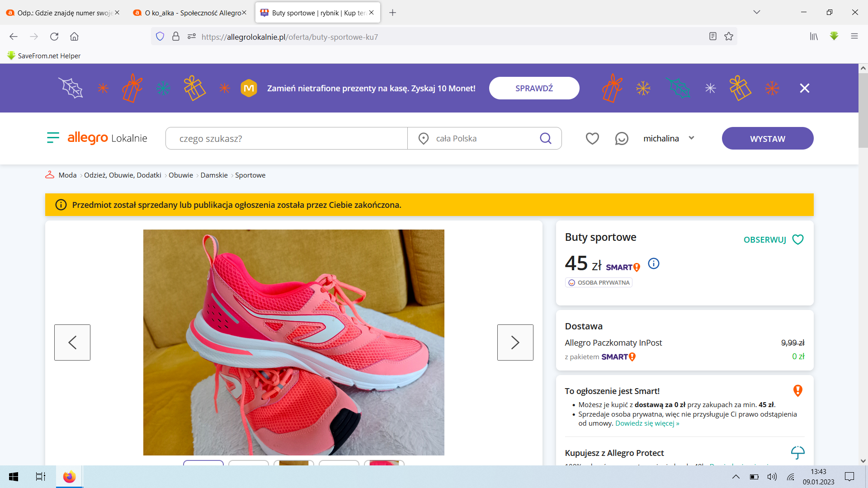The width and height of the screenshot is (868, 488).
Task: Switch to 'O ko_alka - Społeczność Allegro' tab
Action: pos(190,13)
